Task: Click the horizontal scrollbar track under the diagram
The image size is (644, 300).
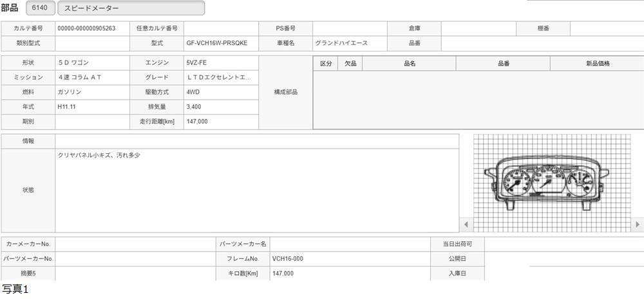Action: coord(552,225)
